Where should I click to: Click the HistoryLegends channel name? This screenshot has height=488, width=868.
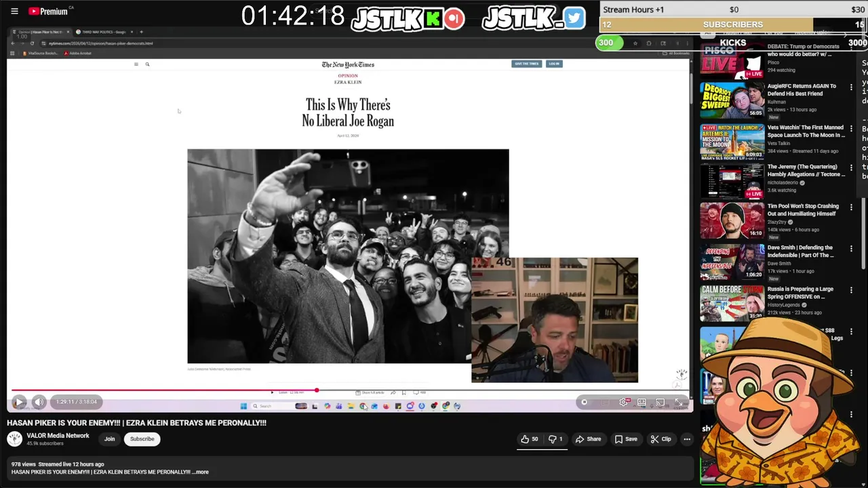pyautogui.click(x=784, y=305)
